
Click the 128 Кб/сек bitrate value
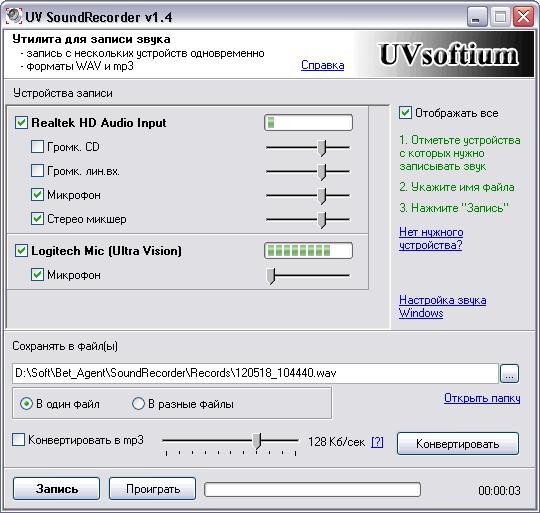336,442
